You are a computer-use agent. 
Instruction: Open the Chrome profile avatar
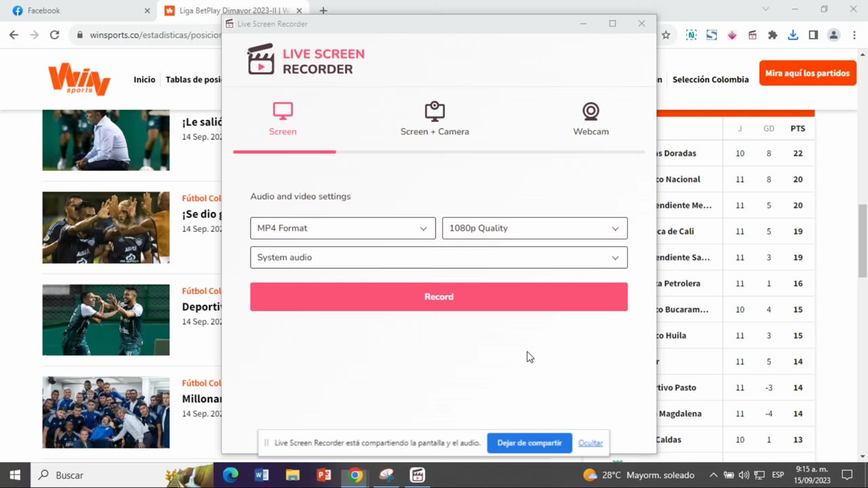tap(834, 35)
